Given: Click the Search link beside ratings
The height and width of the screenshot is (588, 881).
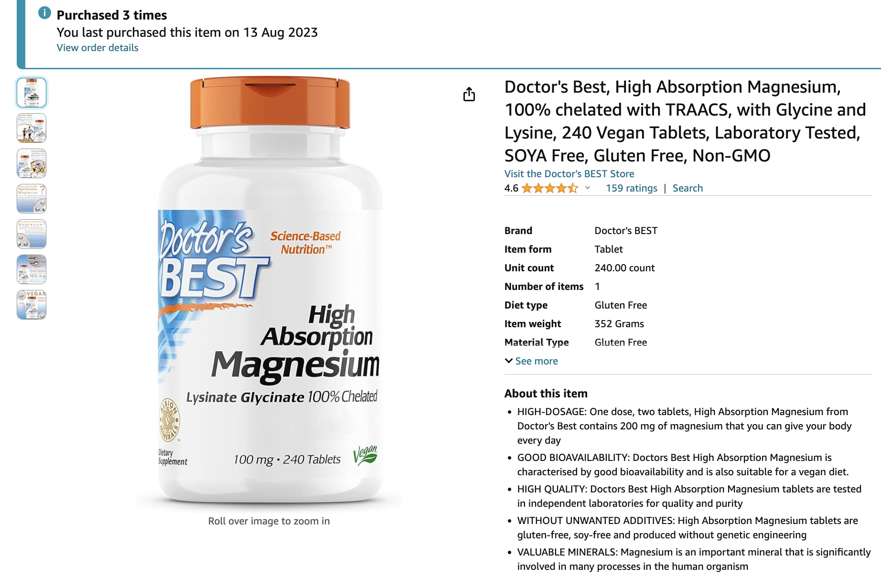Looking at the screenshot, I should tap(688, 188).
